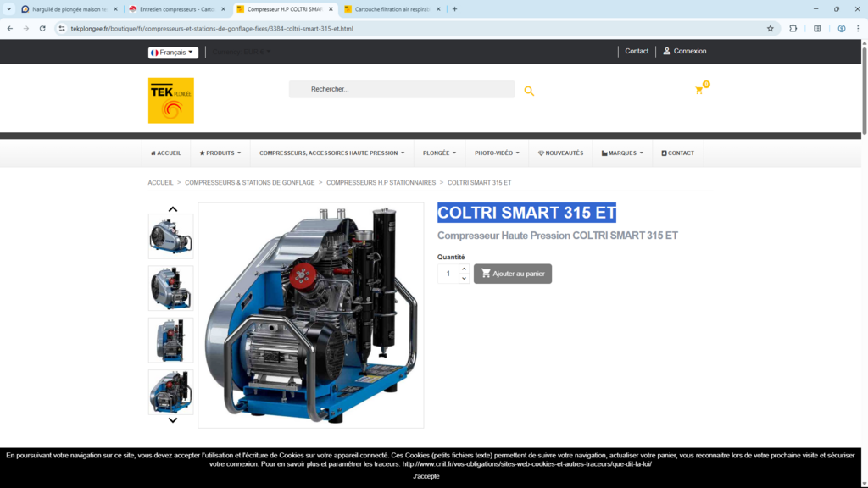868x488 pixels.
Task: Open the Français language dropdown
Action: click(173, 52)
